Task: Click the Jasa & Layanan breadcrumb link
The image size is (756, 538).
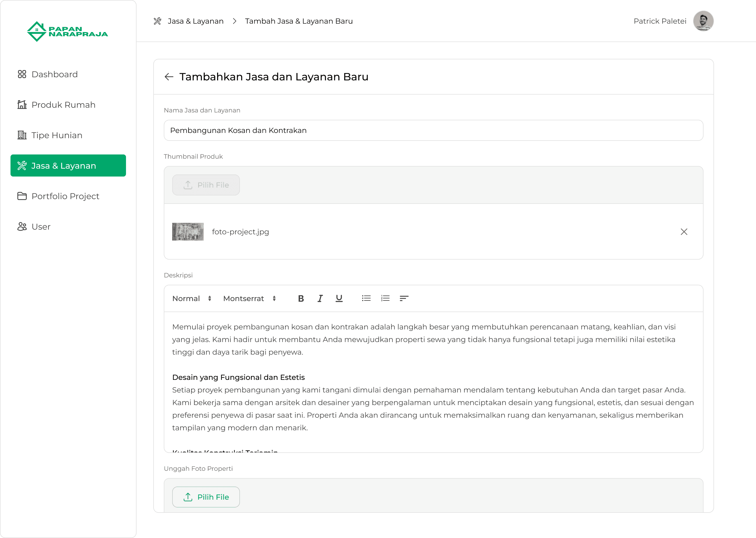Action: (x=195, y=21)
